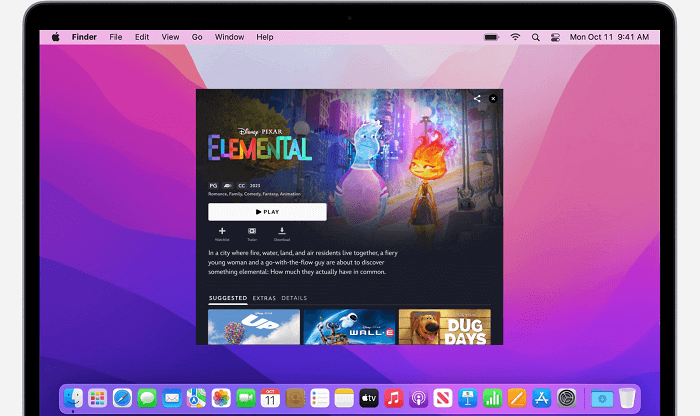Open Photos from the Dock

pyautogui.click(x=221, y=398)
